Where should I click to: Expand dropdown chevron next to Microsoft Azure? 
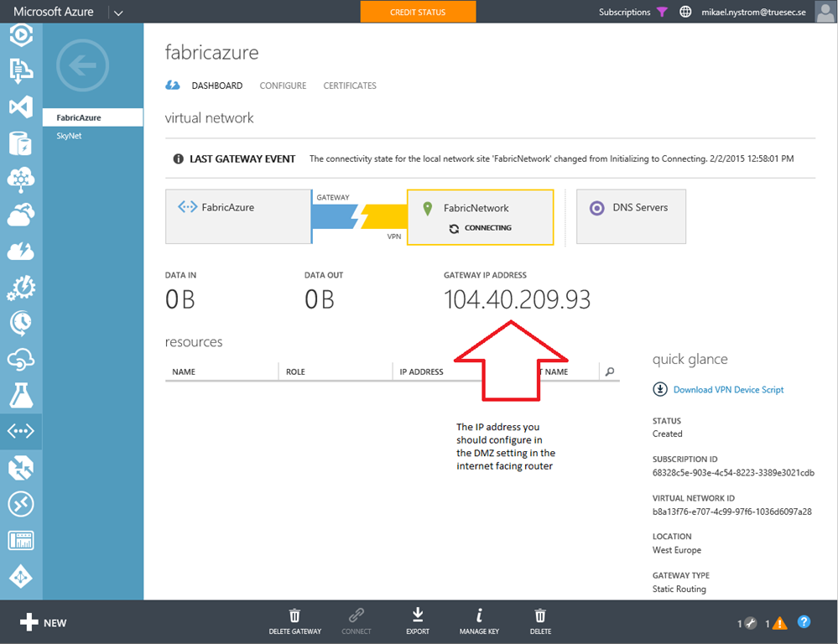point(117,13)
